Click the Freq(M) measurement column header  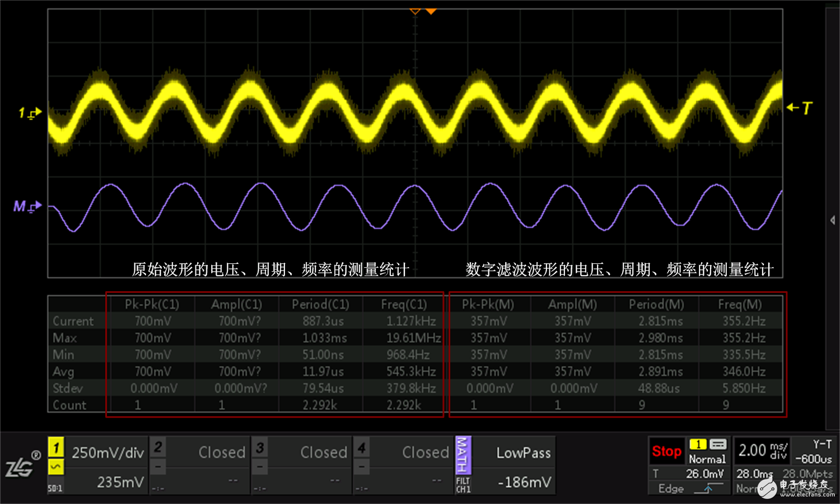(740, 304)
